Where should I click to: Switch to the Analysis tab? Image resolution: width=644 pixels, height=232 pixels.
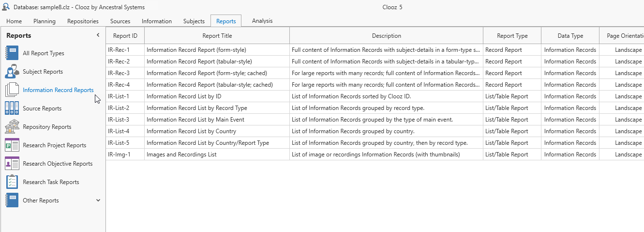pos(262,21)
